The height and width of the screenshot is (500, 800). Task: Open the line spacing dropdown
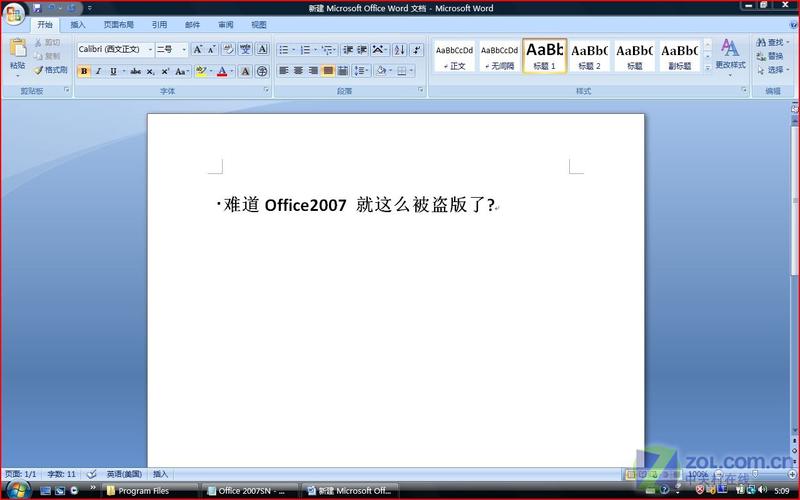click(361, 70)
